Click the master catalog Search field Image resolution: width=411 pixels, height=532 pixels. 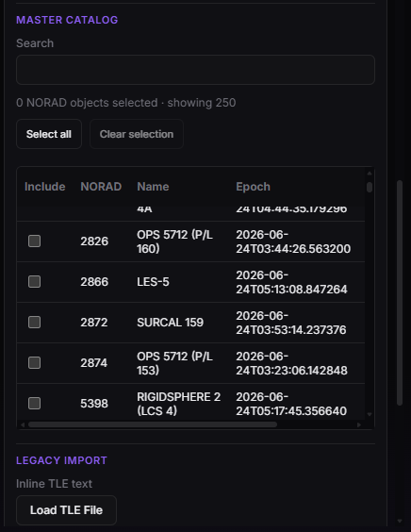195,70
